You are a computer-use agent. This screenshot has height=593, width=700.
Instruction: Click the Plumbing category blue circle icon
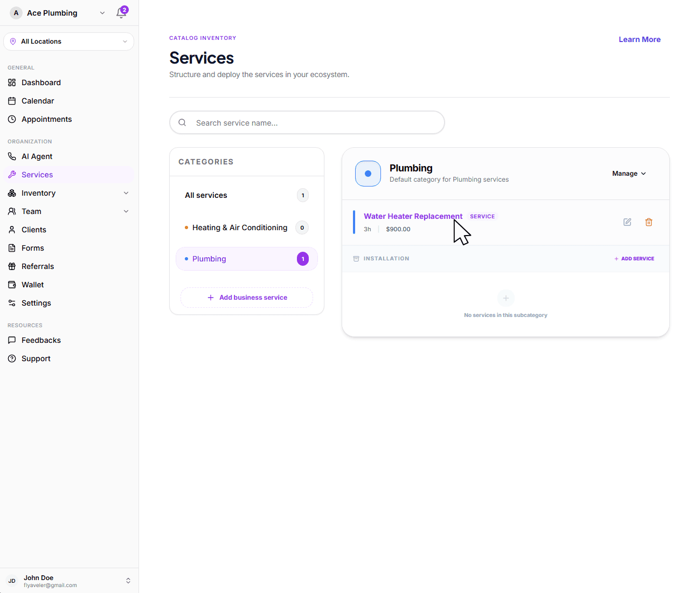point(368,173)
